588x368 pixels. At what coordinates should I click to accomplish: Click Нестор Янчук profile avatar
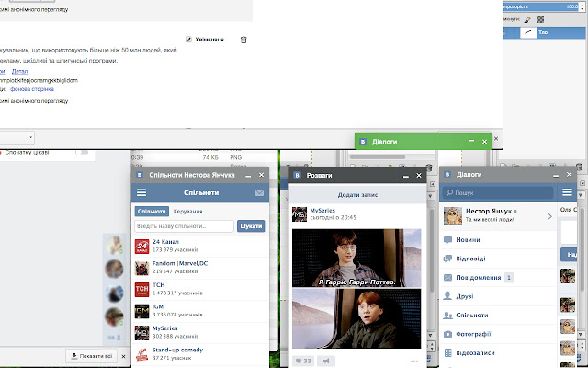[x=453, y=216]
